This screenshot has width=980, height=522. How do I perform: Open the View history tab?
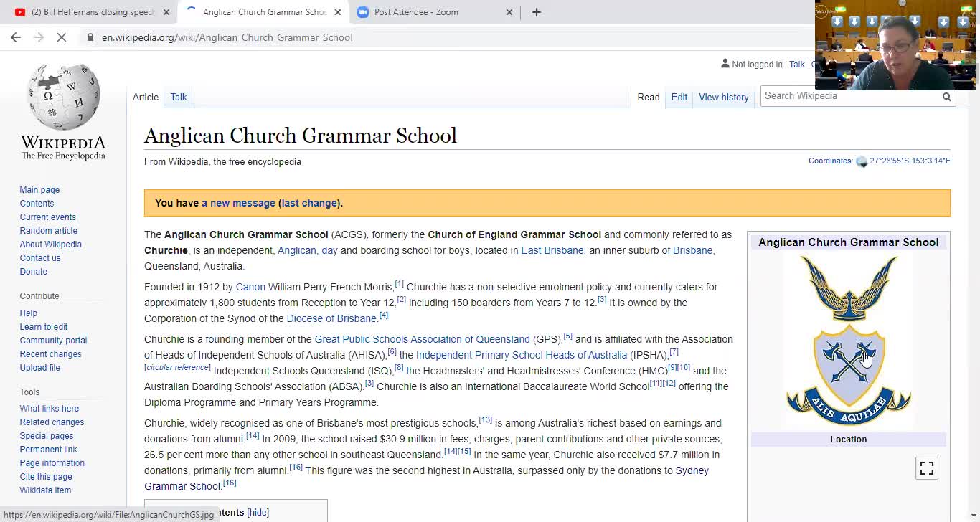pyautogui.click(x=723, y=97)
